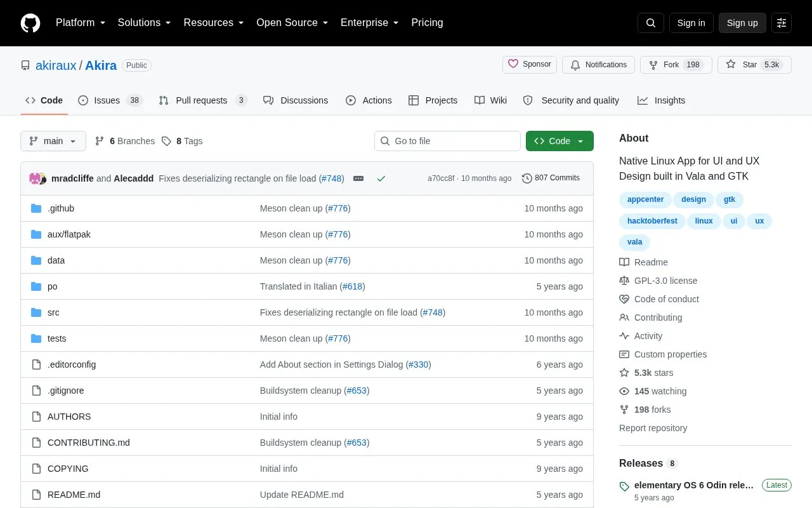Switch to the Pull requests tab
Image resolution: width=812 pixels, height=508 pixels.
coord(203,100)
